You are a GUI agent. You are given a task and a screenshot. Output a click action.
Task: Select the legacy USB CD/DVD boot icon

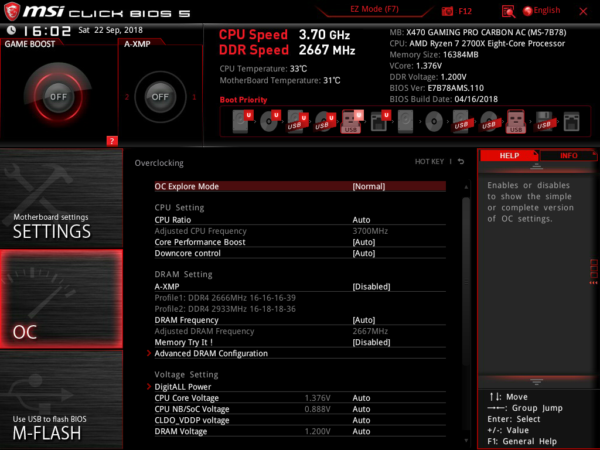coord(489,122)
